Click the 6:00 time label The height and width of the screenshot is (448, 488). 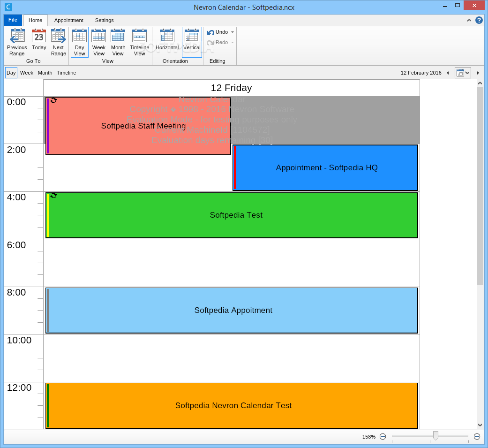pyautogui.click(x=16, y=245)
